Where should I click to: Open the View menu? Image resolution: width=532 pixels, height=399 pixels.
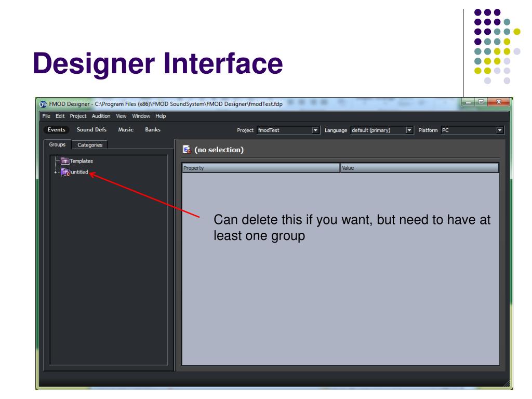click(121, 116)
